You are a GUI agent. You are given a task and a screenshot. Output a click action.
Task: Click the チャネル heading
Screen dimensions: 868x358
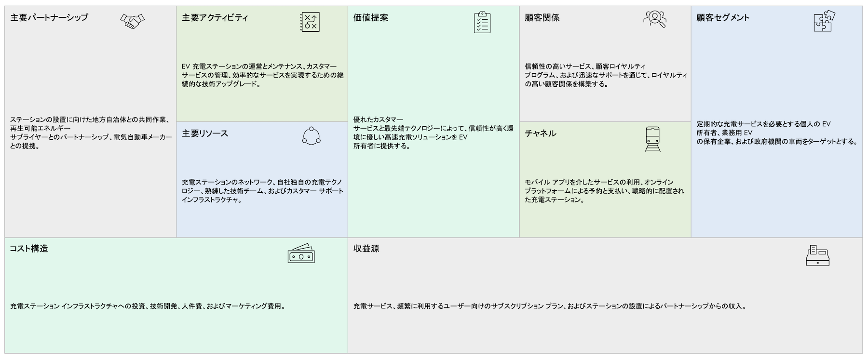(541, 133)
